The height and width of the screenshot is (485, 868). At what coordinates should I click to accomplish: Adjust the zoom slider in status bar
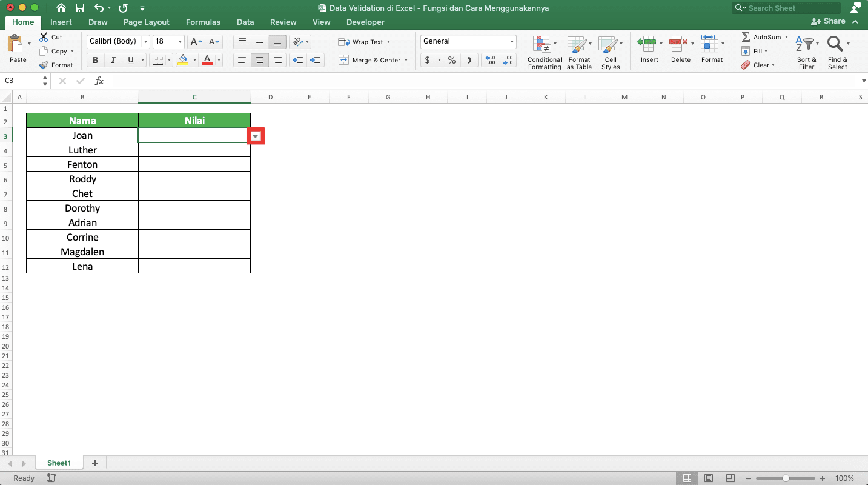(786, 478)
